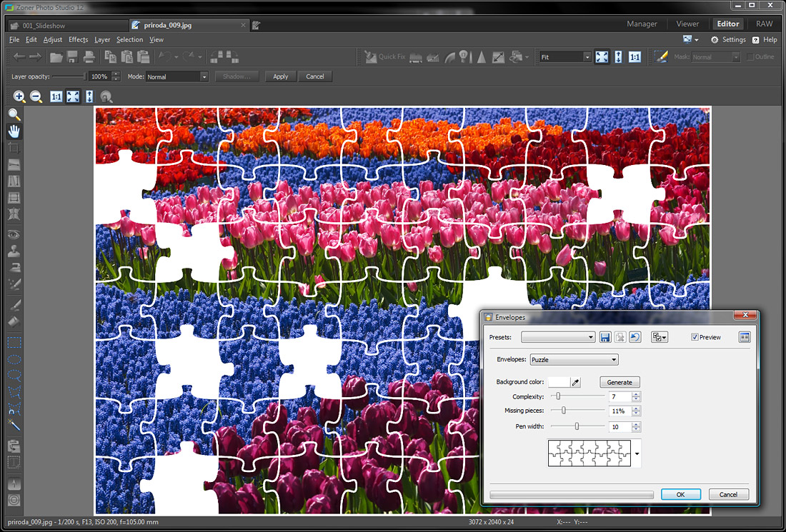Enable the Outline checkbox
The height and width of the screenshot is (532, 786).
[x=750, y=57]
